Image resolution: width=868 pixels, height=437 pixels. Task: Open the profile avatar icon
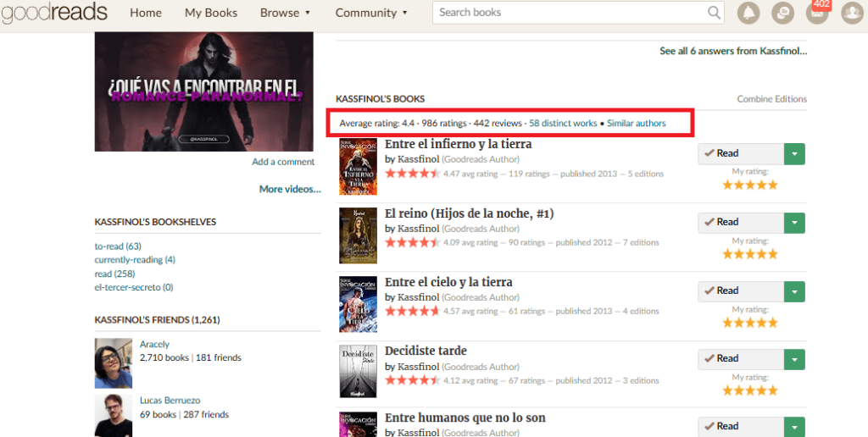851,13
